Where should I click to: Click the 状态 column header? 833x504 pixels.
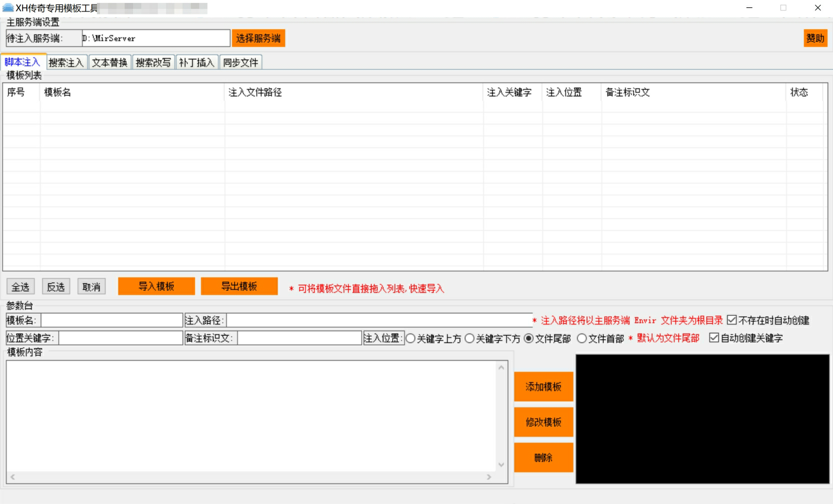pos(804,92)
